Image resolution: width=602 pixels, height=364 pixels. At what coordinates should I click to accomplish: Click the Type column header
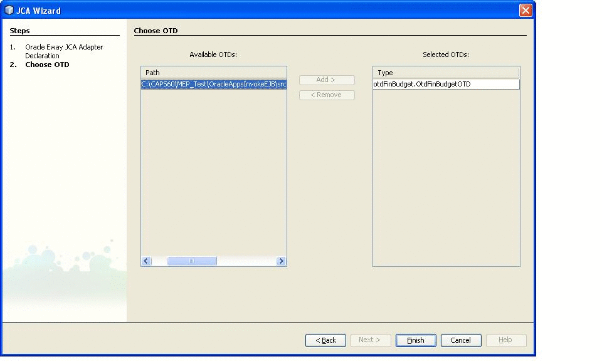(x=446, y=73)
